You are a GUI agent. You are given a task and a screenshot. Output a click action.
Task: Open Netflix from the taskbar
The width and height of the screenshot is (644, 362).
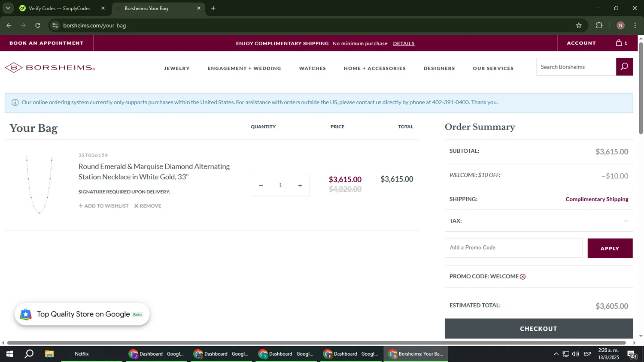pos(82,354)
